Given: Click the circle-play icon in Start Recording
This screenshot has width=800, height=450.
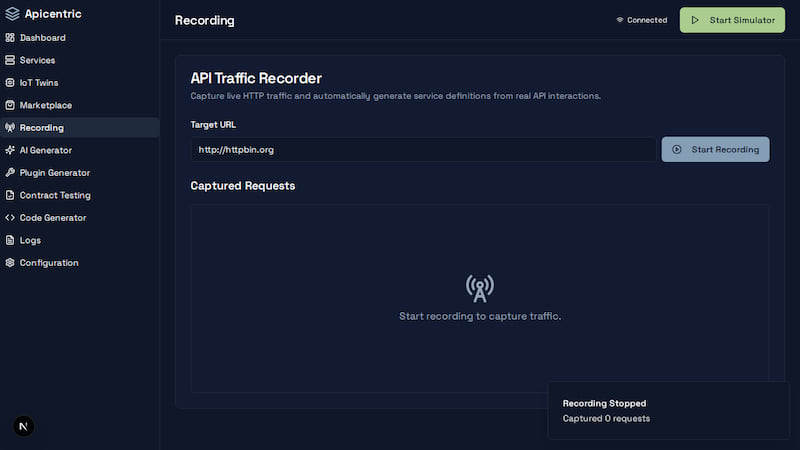Looking at the screenshot, I should coord(677,149).
